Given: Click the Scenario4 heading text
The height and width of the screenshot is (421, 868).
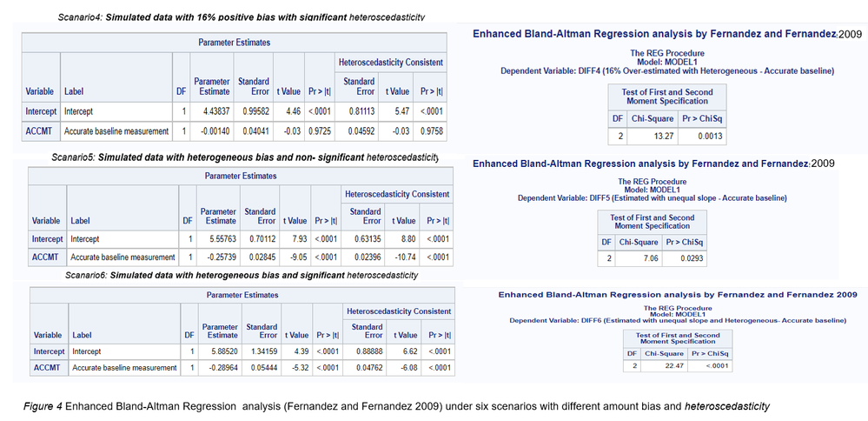Looking at the screenshot, I should pos(241,17).
